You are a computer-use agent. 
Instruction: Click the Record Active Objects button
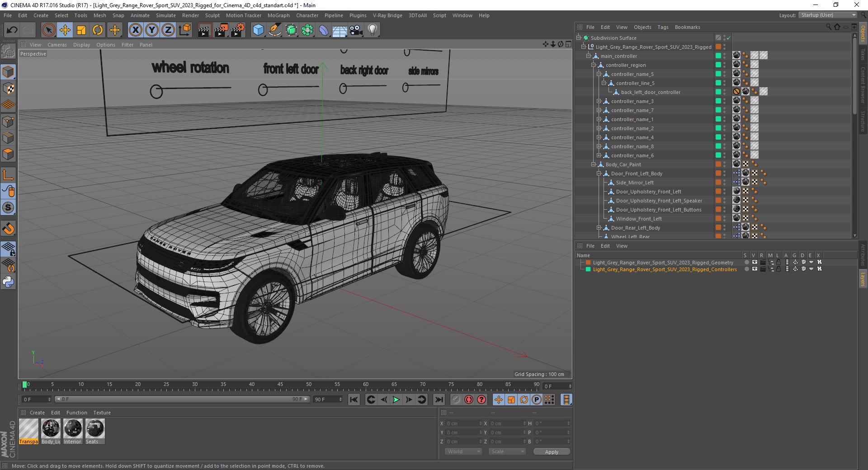pos(456,399)
